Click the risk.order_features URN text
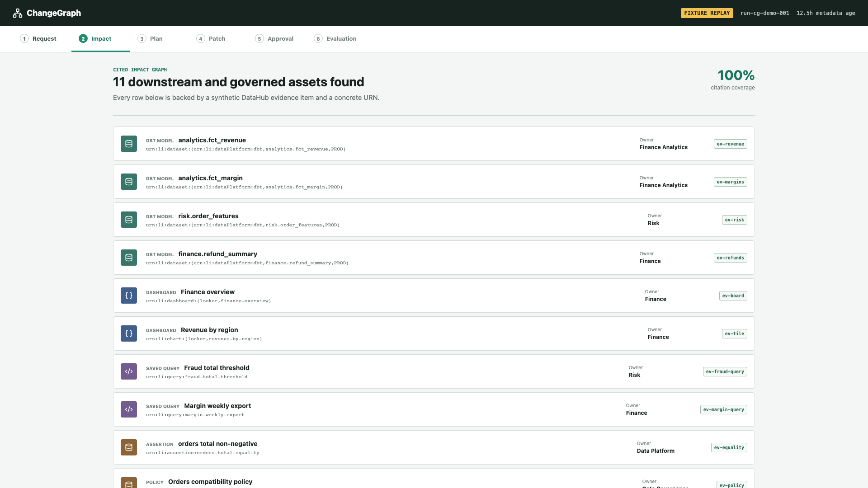 [243, 225]
